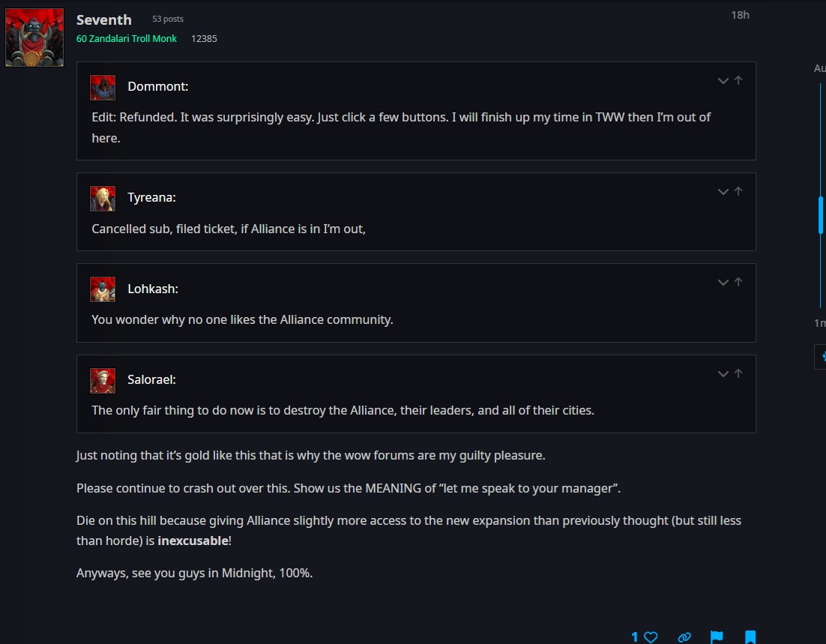Image resolution: width=826 pixels, height=644 pixels.
Task: Click the Seventh username link
Action: tap(103, 19)
